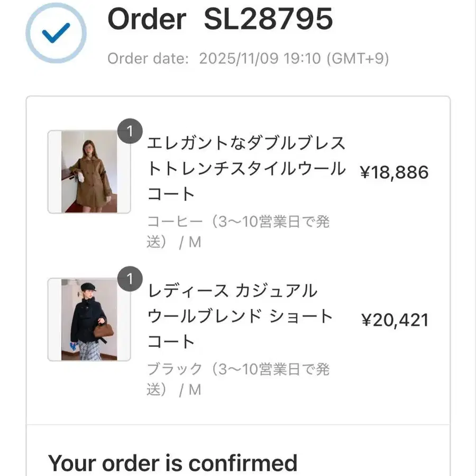The width and height of the screenshot is (476, 476).
Task: Open the black short coat thumbnail
Action: (x=89, y=319)
